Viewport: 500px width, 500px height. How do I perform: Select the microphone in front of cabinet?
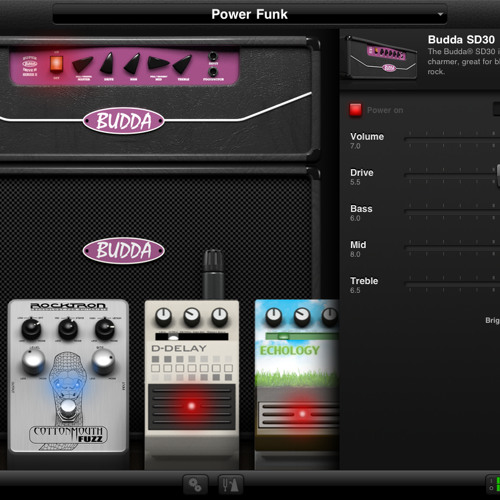[213, 275]
